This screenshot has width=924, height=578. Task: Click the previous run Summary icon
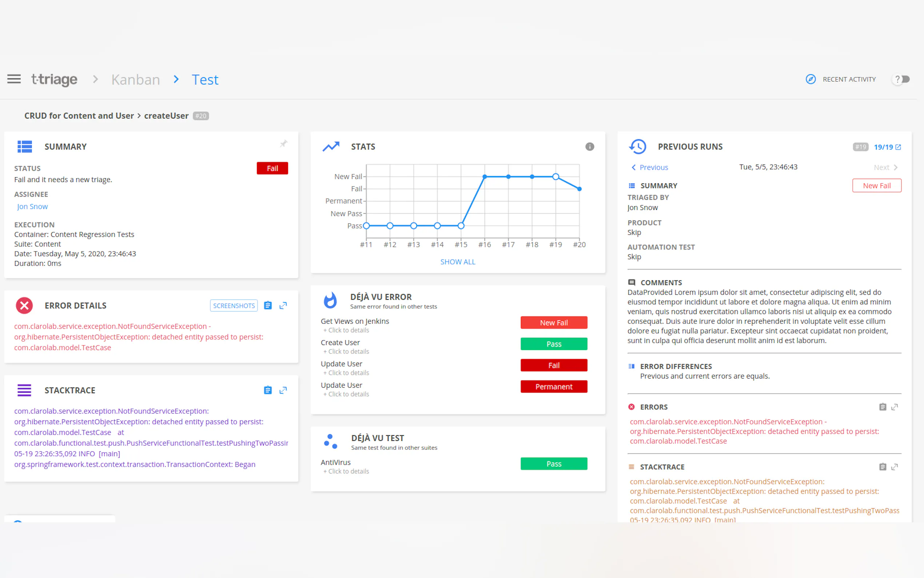[632, 186]
